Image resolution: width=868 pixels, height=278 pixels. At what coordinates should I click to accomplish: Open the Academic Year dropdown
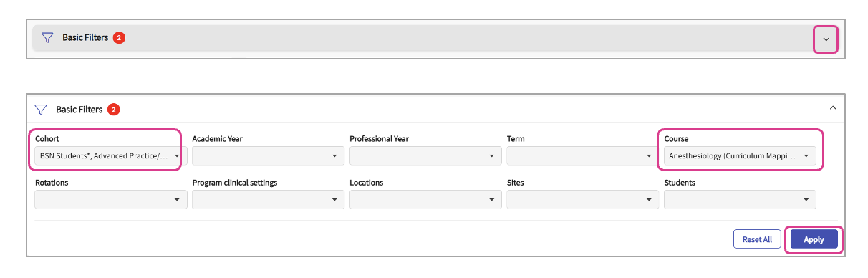[x=268, y=155]
